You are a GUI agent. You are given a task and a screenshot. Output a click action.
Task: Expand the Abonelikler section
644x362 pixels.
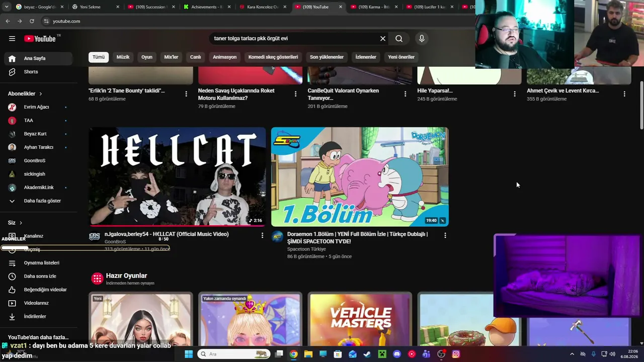pos(25,94)
